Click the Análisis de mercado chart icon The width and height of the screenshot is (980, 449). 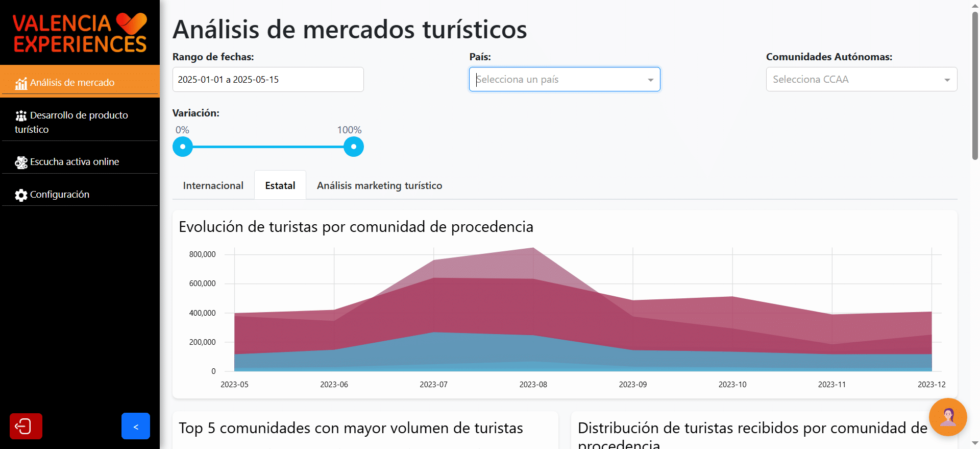pos(21,83)
